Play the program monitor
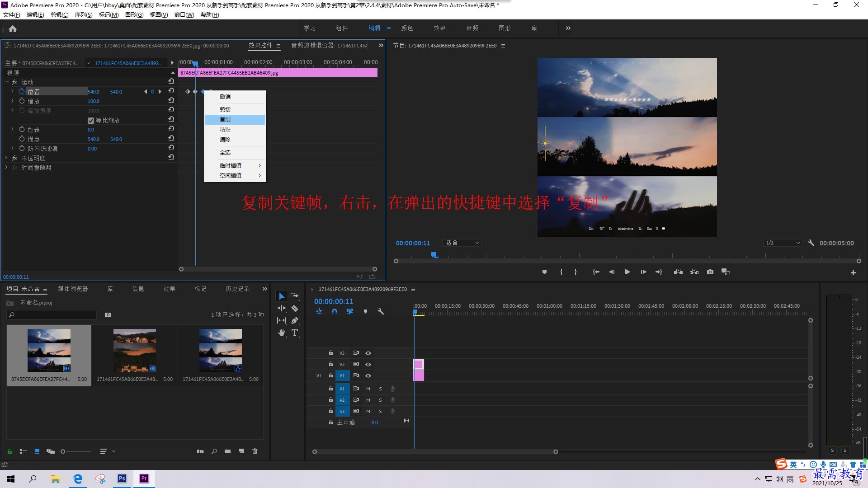 [x=627, y=272]
